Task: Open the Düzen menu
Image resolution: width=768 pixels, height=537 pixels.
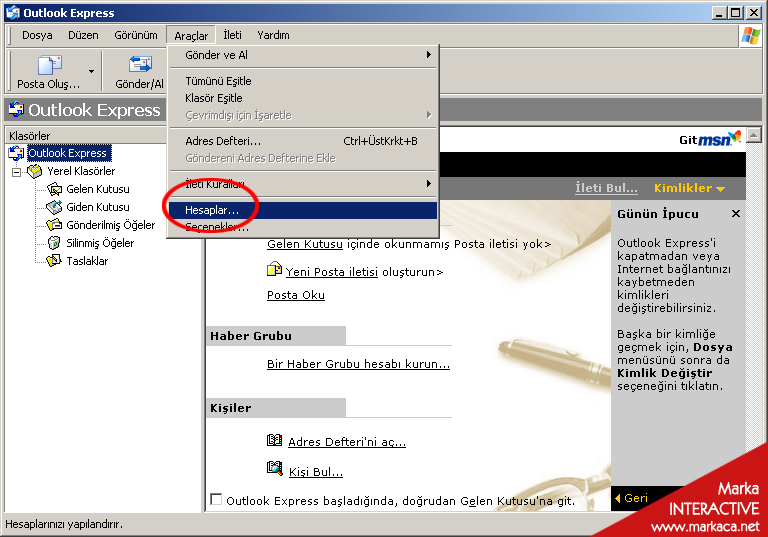Action: [83, 35]
